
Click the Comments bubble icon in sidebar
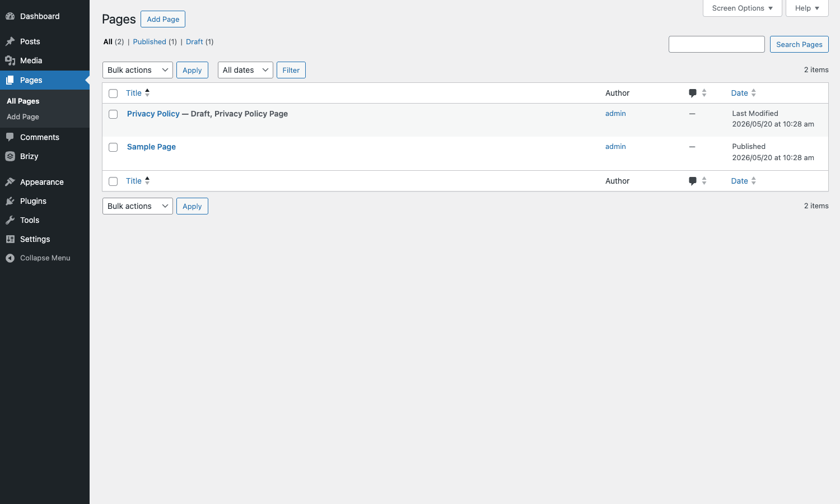point(10,137)
